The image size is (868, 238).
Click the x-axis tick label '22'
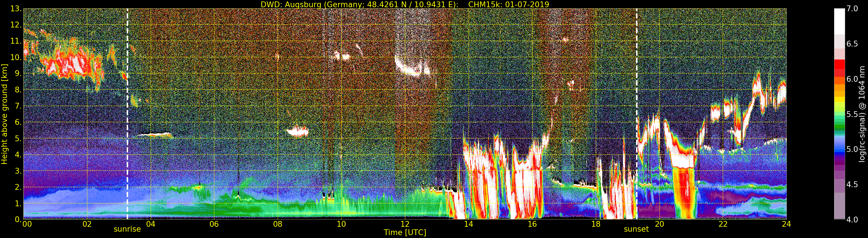723,224
